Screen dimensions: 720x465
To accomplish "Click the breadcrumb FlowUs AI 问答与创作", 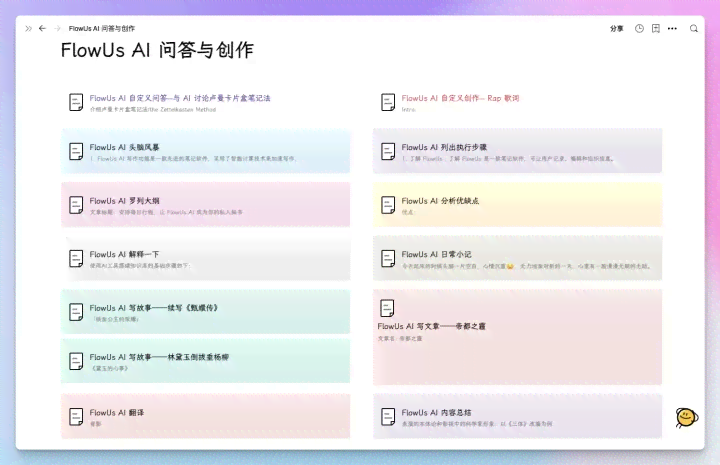I will 102,28.
